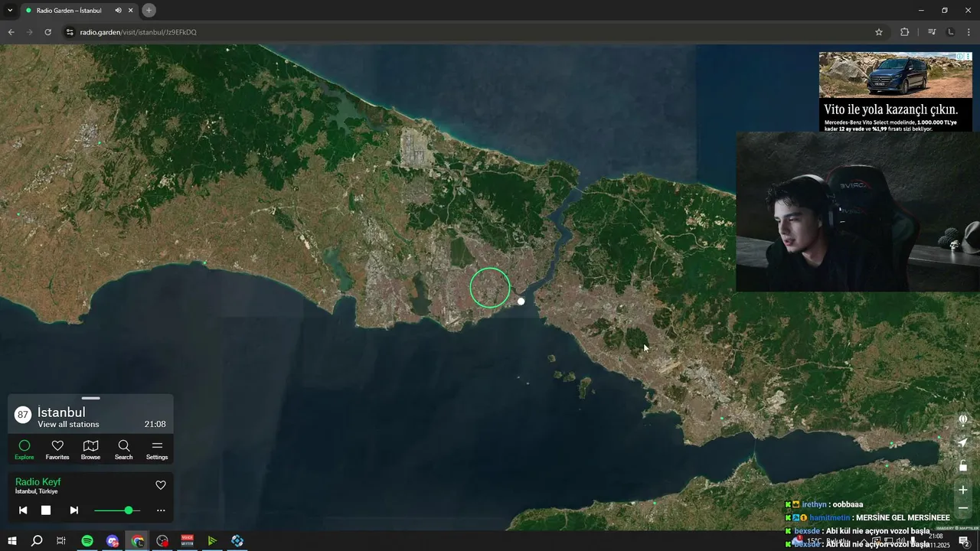The image size is (980, 551).
Task: Open Task View on the taskbar
Action: click(x=61, y=541)
